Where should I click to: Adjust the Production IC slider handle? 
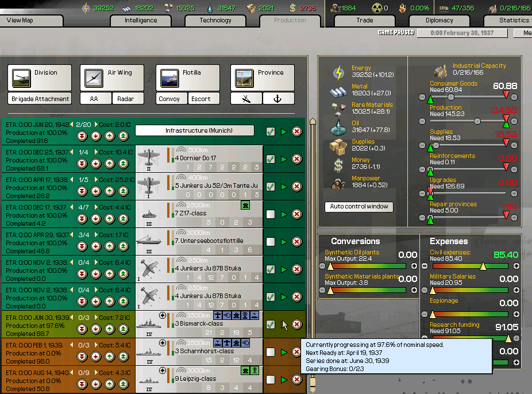(x=477, y=121)
